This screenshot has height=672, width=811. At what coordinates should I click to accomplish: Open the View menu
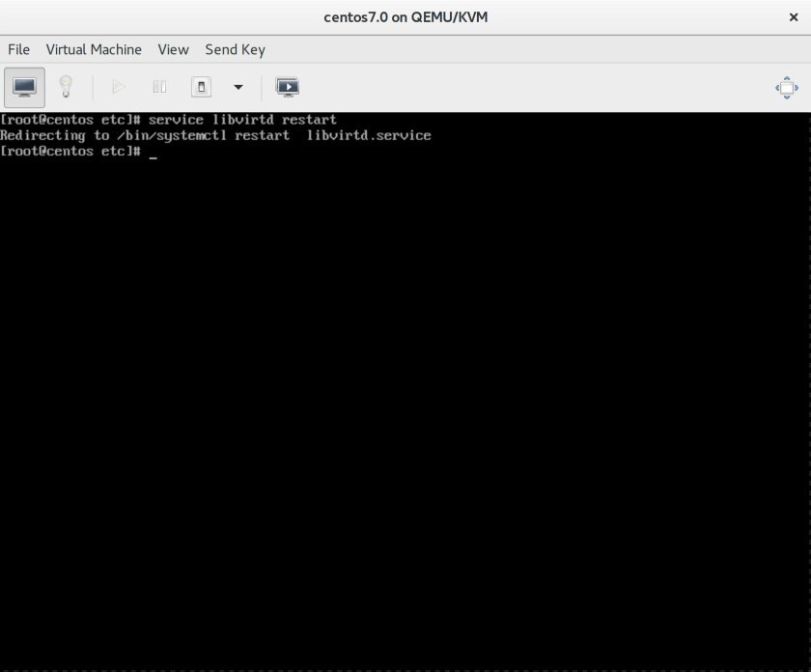(173, 49)
